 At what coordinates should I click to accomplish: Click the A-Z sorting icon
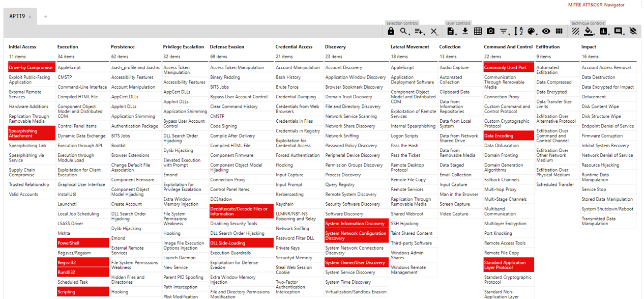(518, 32)
